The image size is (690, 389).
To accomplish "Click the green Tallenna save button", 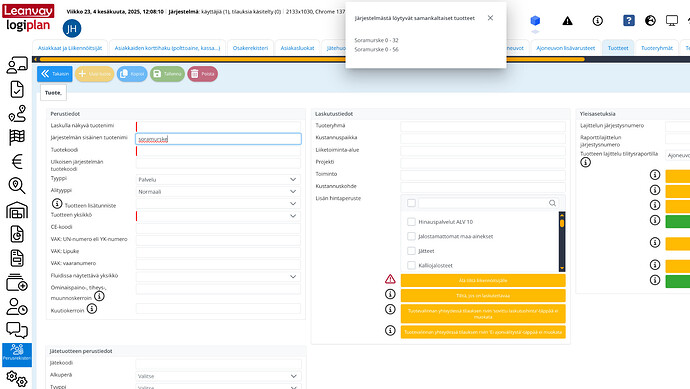I will 167,74.
